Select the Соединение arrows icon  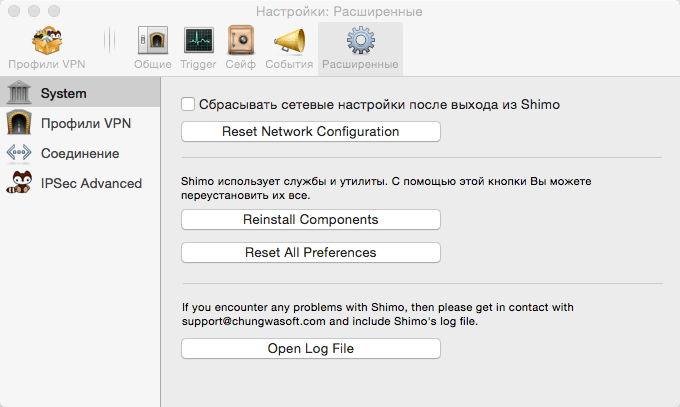19,153
